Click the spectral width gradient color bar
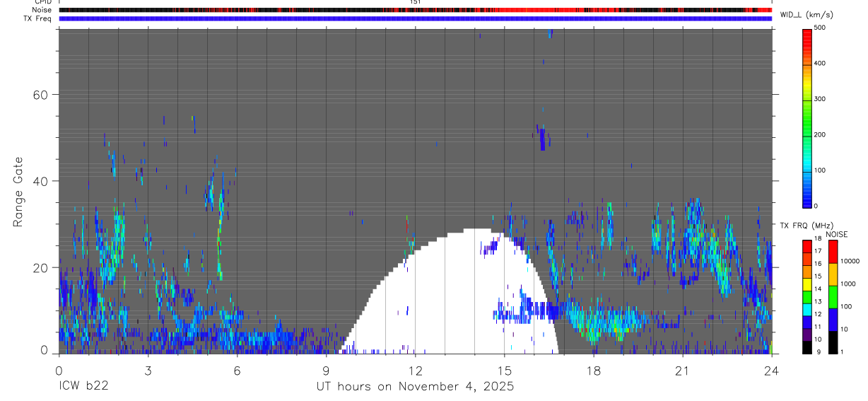 807,117
